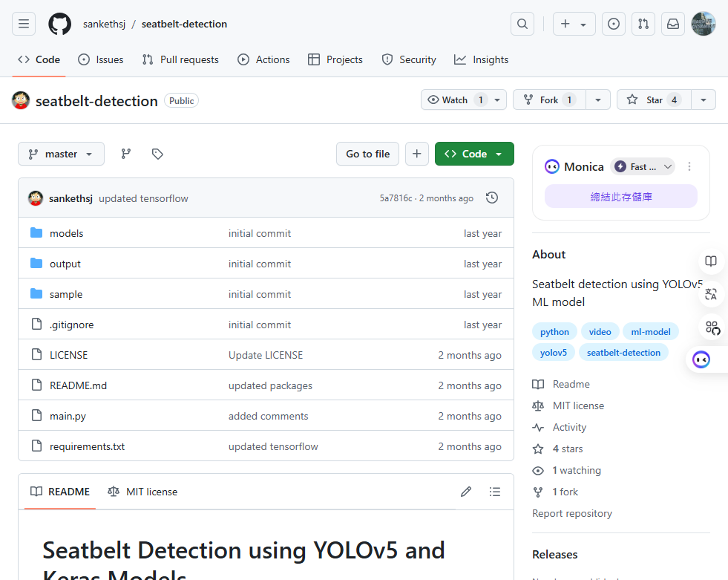Switch to Insights tab

[482, 59]
